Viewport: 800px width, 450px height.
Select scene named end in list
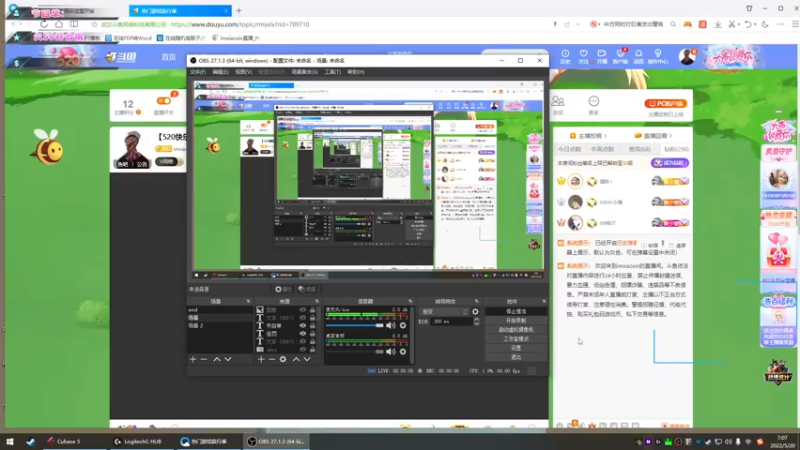click(x=219, y=310)
